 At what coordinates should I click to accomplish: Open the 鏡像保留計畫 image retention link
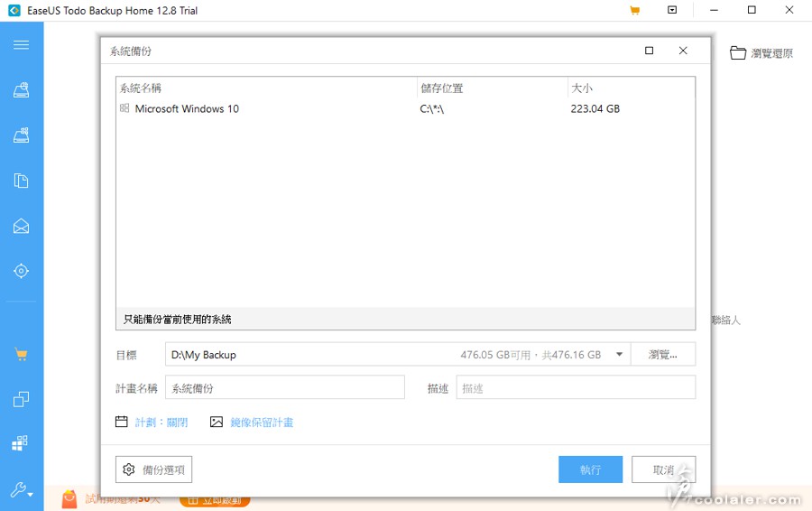(262, 423)
